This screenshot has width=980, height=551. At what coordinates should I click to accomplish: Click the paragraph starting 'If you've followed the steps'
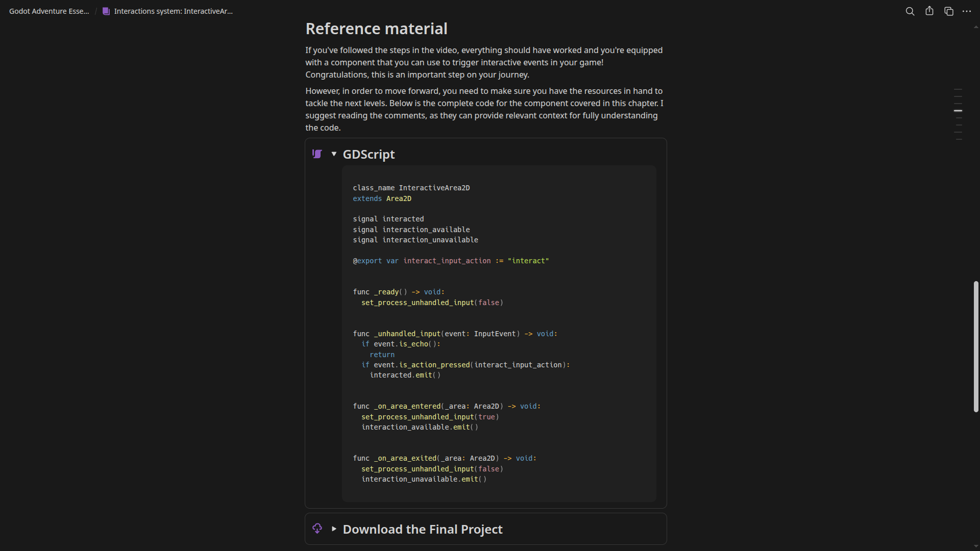pos(484,62)
